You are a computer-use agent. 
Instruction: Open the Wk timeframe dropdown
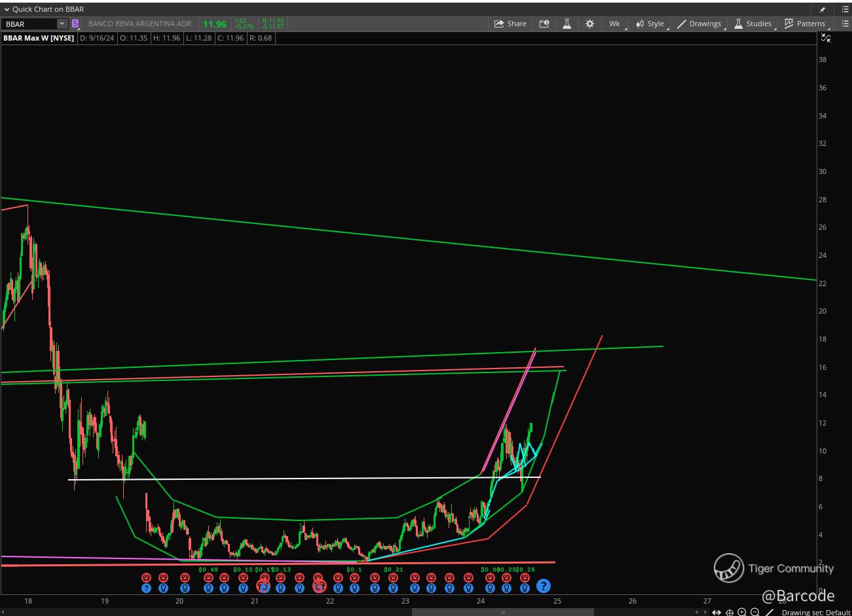tap(616, 24)
